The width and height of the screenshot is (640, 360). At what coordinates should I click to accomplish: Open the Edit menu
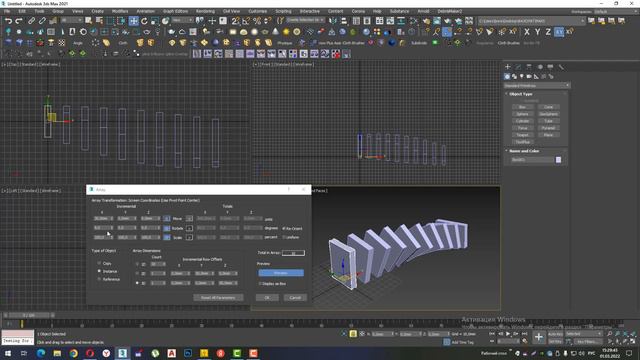[x=22, y=11]
